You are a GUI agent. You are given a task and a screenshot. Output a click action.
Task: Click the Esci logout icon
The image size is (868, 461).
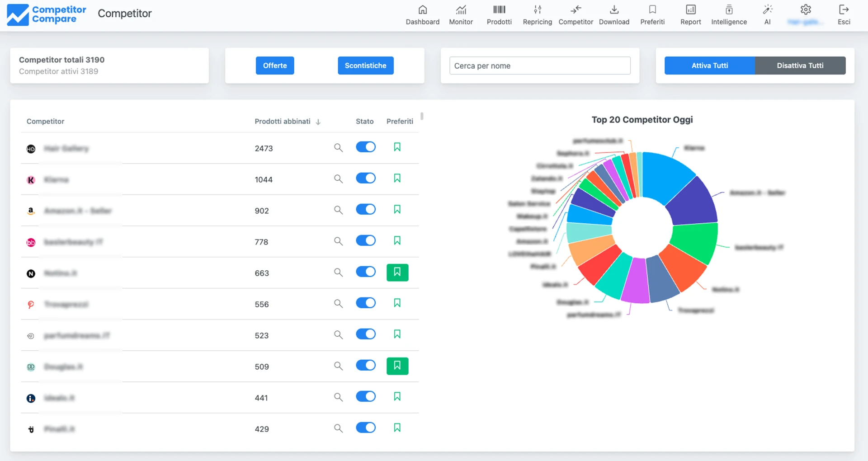click(x=844, y=10)
